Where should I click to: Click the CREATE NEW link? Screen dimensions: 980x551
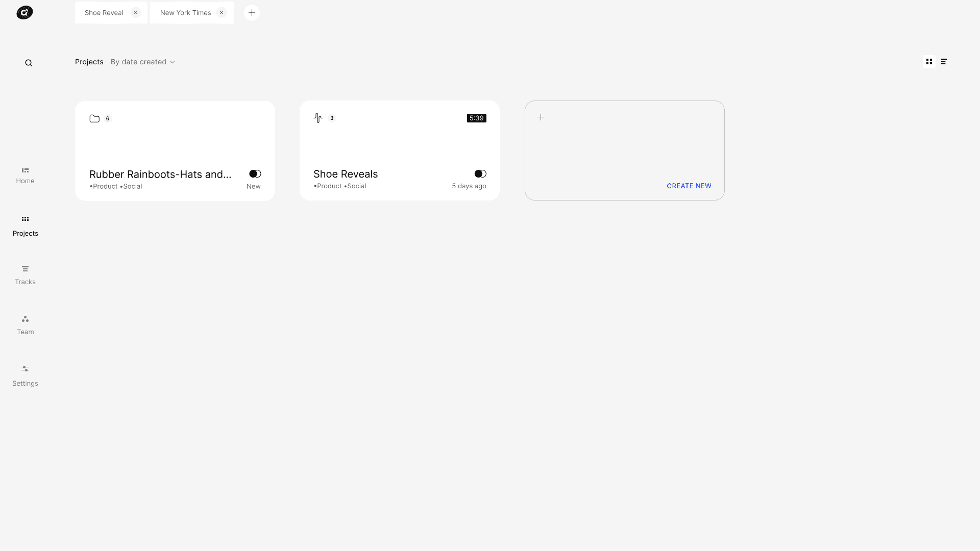point(689,186)
